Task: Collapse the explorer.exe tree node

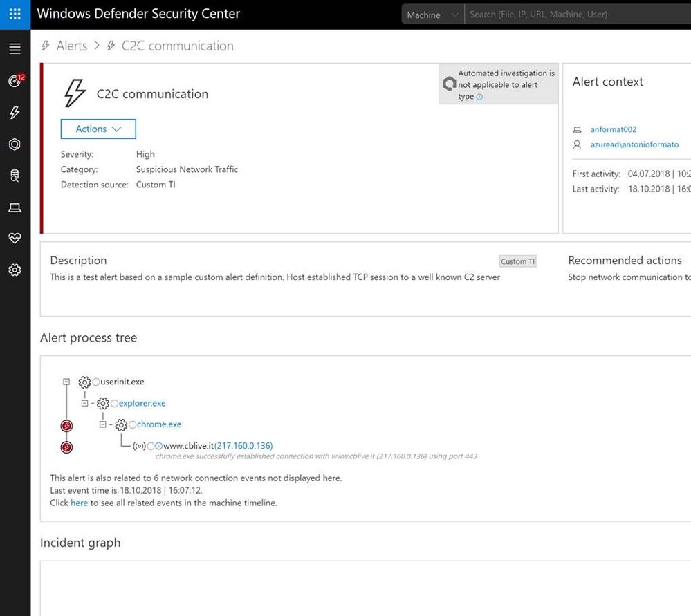Action: (84, 403)
